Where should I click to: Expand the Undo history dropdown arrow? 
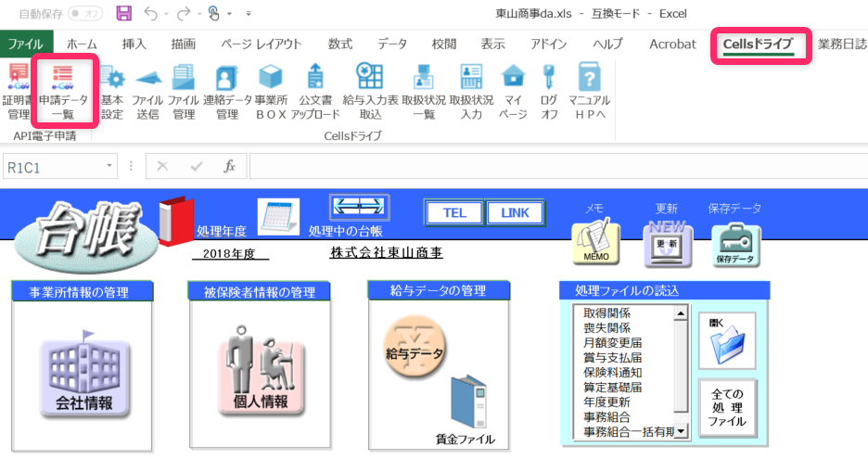(166, 14)
